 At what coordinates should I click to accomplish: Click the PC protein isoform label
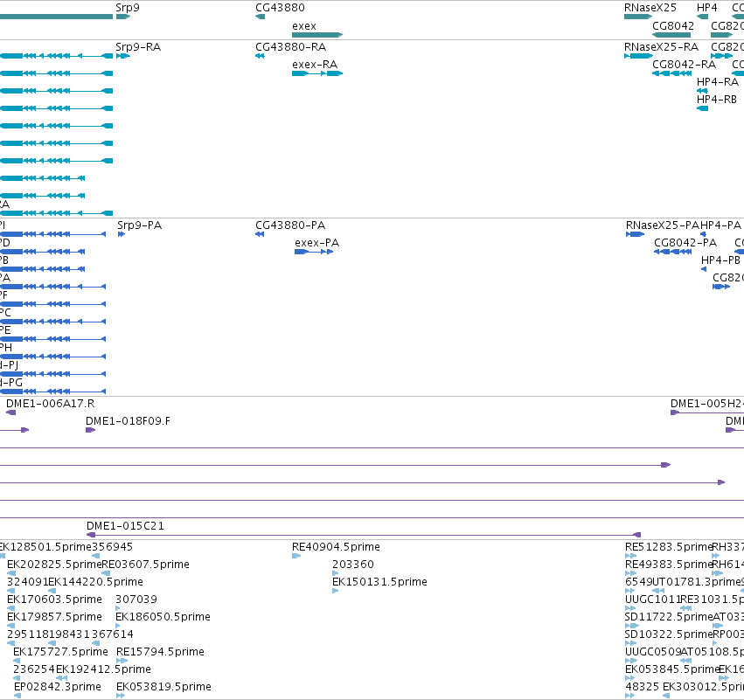coord(5,313)
